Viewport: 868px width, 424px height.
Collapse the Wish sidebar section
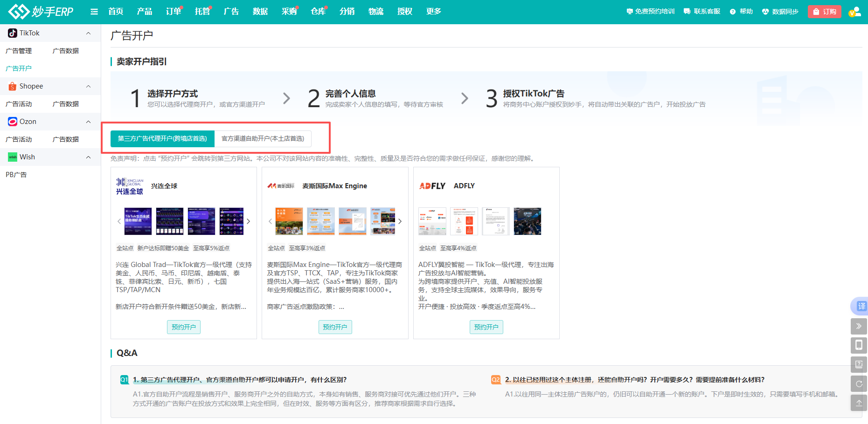tap(88, 157)
